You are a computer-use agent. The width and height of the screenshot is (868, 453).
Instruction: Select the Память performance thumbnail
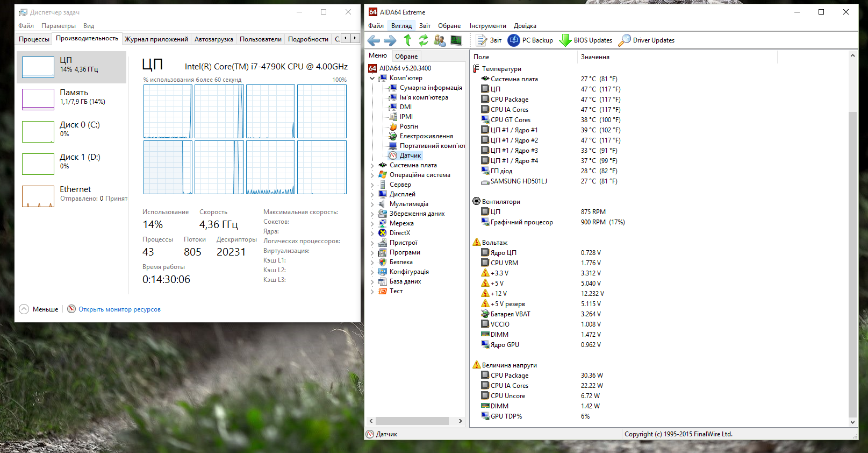pos(71,99)
